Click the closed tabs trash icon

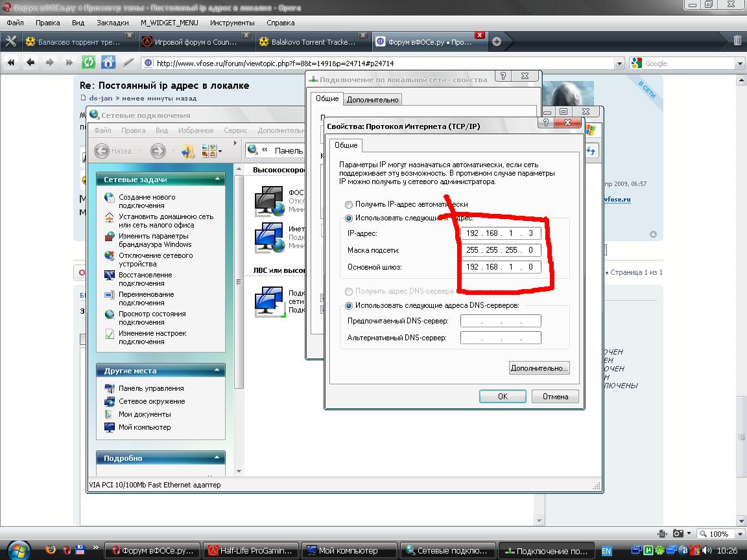click(x=737, y=41)
